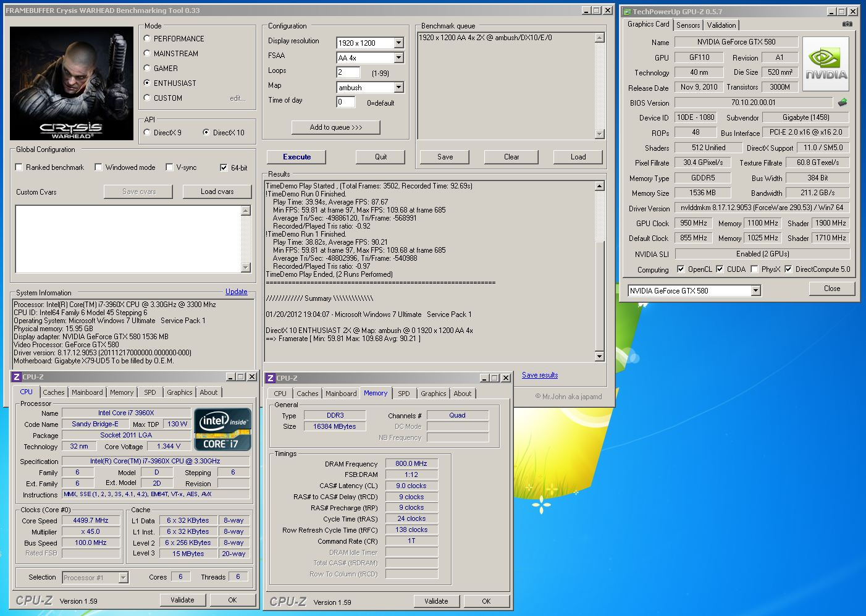Click the Intel Core i7 logo badge
The height and width of the screenshot is (616, 866).
coord(222,429)
